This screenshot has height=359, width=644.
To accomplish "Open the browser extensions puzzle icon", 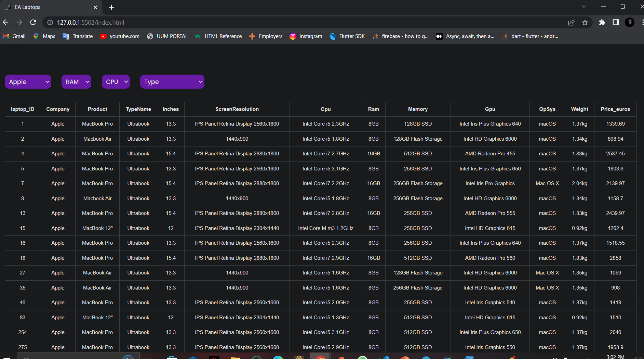I will coord(602,23).
